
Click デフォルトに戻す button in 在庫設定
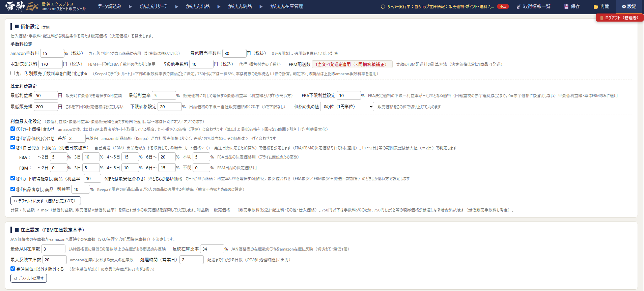tap(29, 278)
